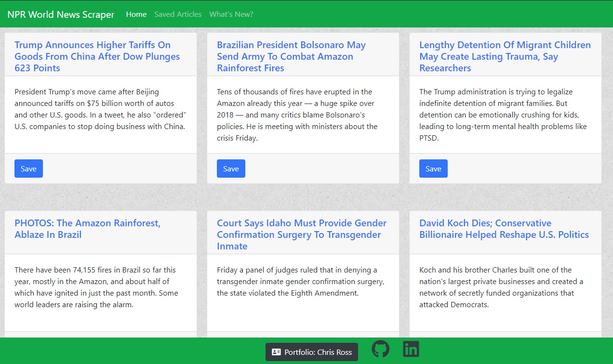Click the summary starting "President Trump's move came"
This screenshot has width=613, height=364.
pyautogui.click(x=100, y=109)
